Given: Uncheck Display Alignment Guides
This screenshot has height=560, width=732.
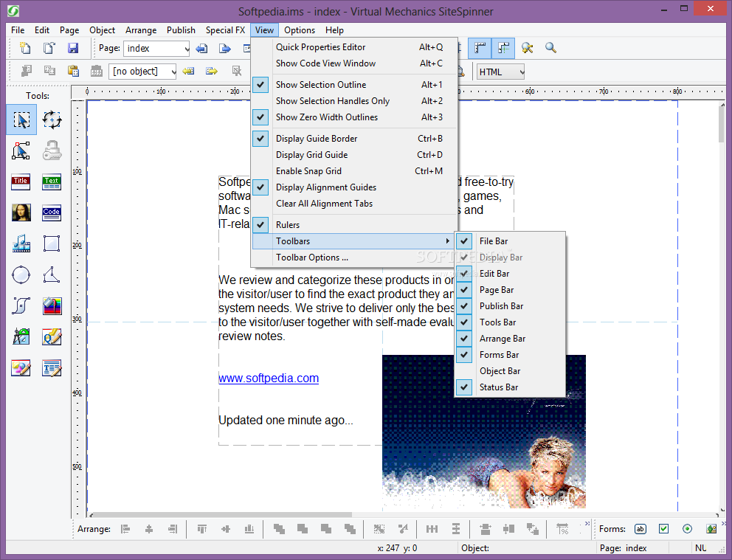Looking at the screenshot, I should click(x=353, y=187).
